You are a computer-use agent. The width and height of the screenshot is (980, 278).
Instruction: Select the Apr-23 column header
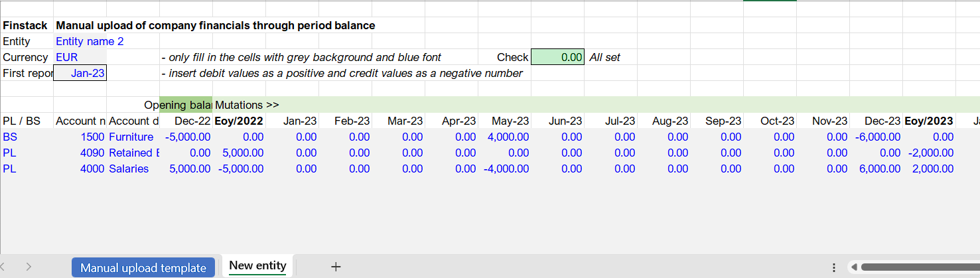(451, 121)
